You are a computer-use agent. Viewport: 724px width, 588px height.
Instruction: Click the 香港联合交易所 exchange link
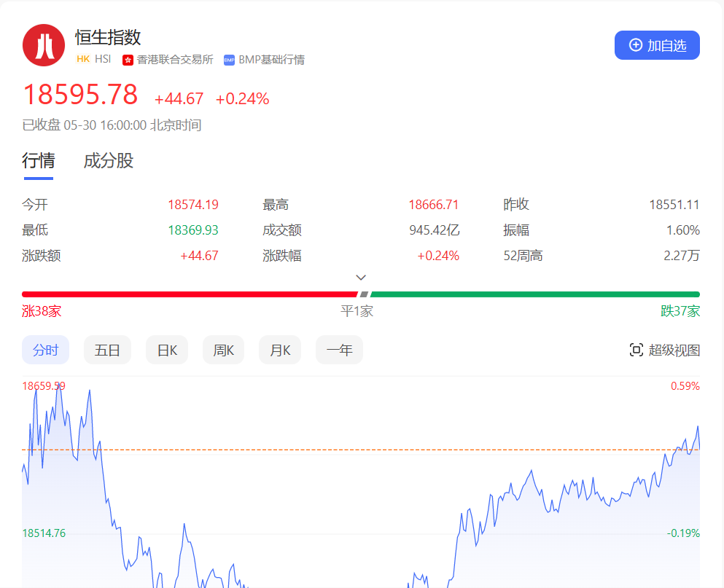175,60
